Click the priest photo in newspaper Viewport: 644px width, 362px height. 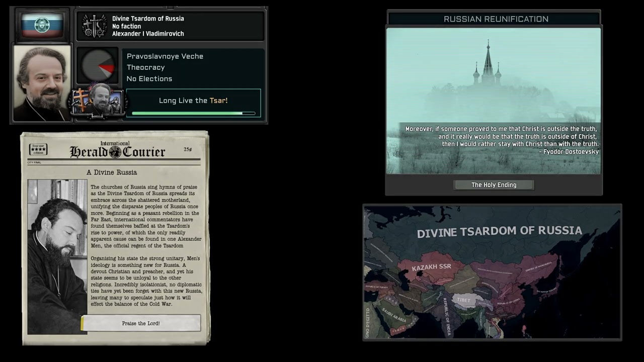tap(57, 256)
